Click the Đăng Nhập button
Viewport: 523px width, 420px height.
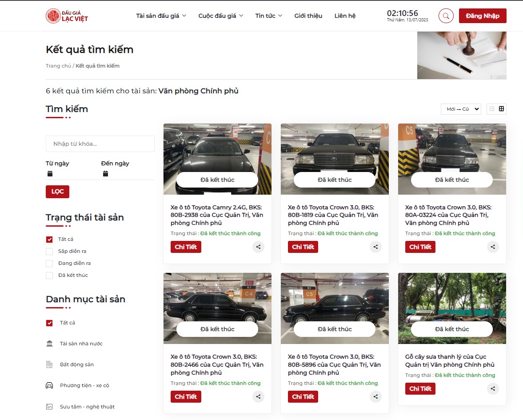click(483, 16)
